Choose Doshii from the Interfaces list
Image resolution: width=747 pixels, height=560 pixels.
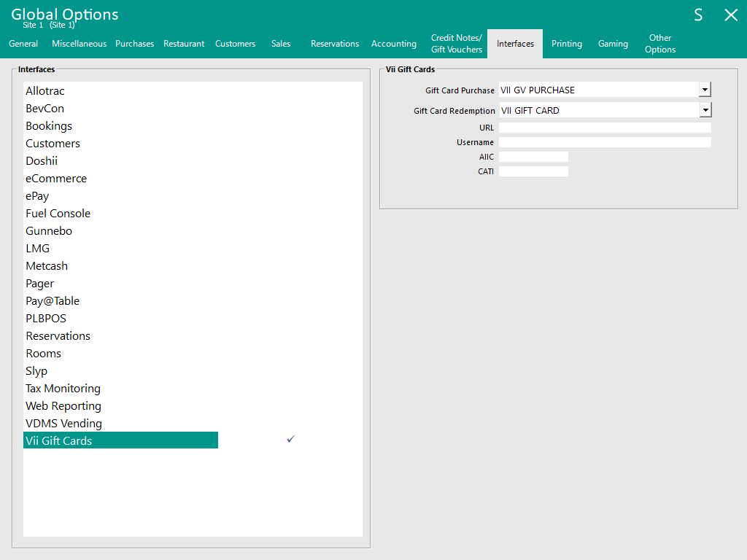click(42, 161)
